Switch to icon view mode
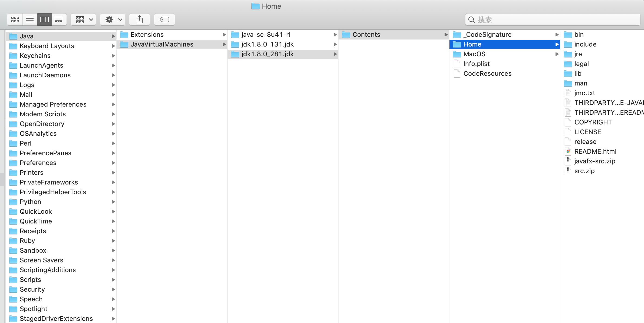 pyautogui.click(x=15, y=19)
